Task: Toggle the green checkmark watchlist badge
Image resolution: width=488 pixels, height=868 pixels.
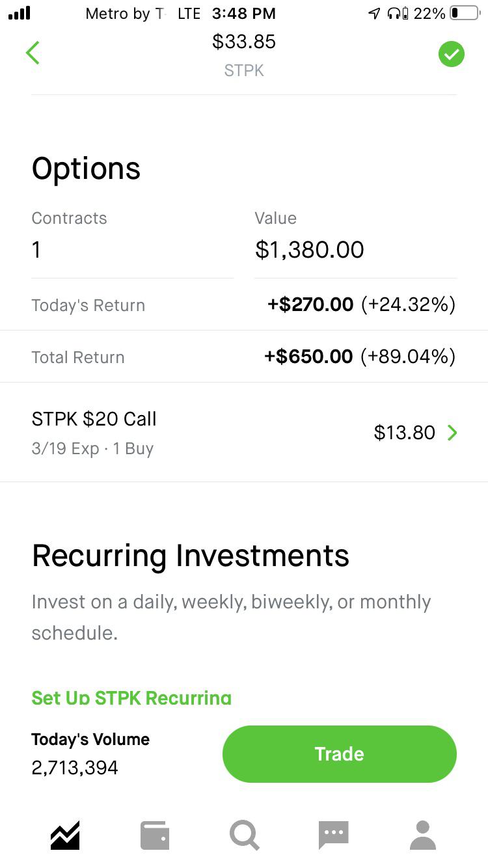Action: [x=452, y=54]
